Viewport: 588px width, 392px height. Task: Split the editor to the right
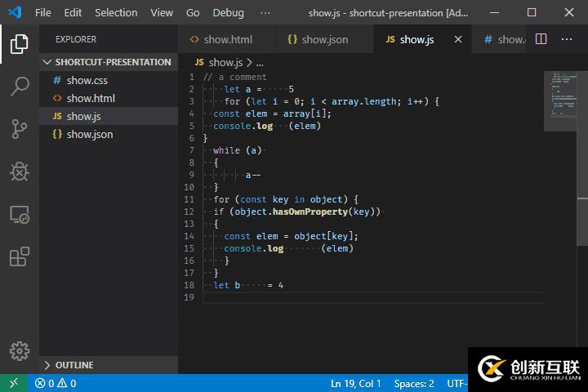coord(541,39)
